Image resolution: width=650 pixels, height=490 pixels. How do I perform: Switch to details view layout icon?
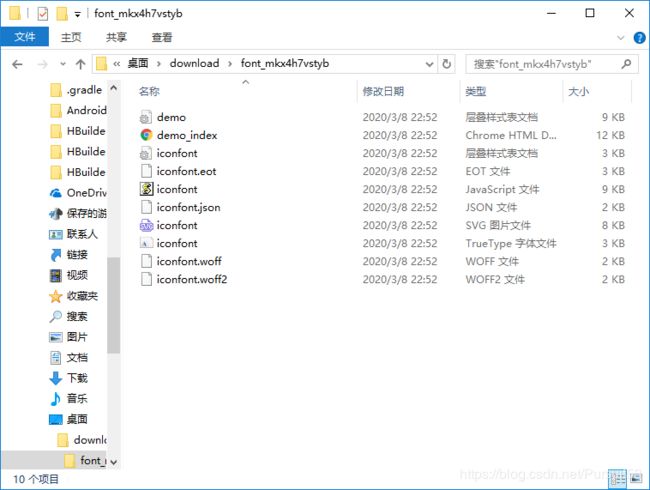tap(617, 479)
